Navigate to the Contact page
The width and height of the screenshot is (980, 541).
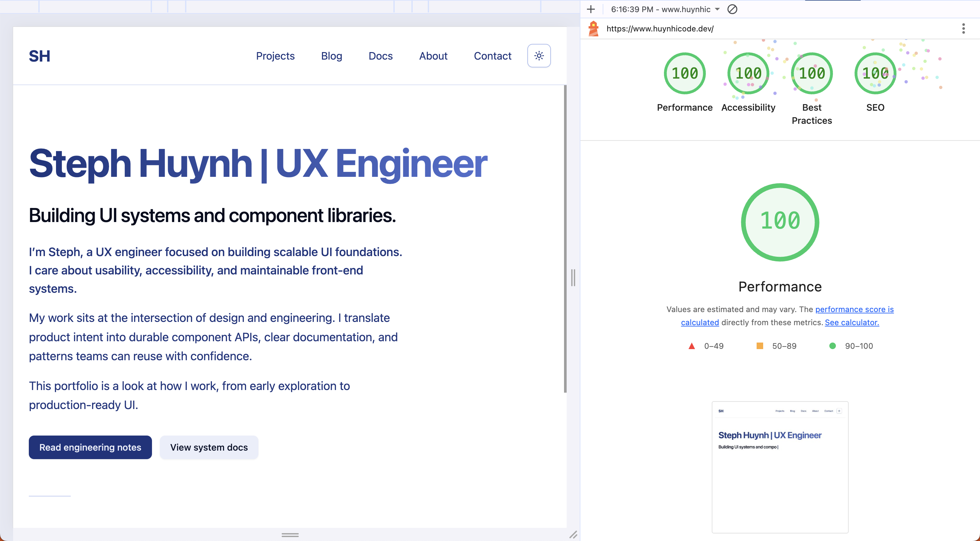[x=492, y=56]
